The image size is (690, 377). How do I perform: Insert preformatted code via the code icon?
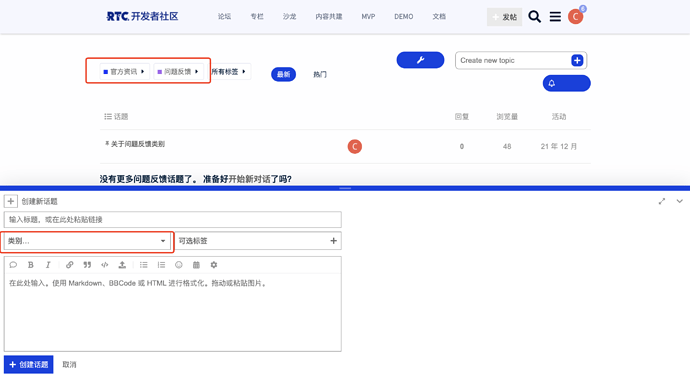click(x=104, y=265)
